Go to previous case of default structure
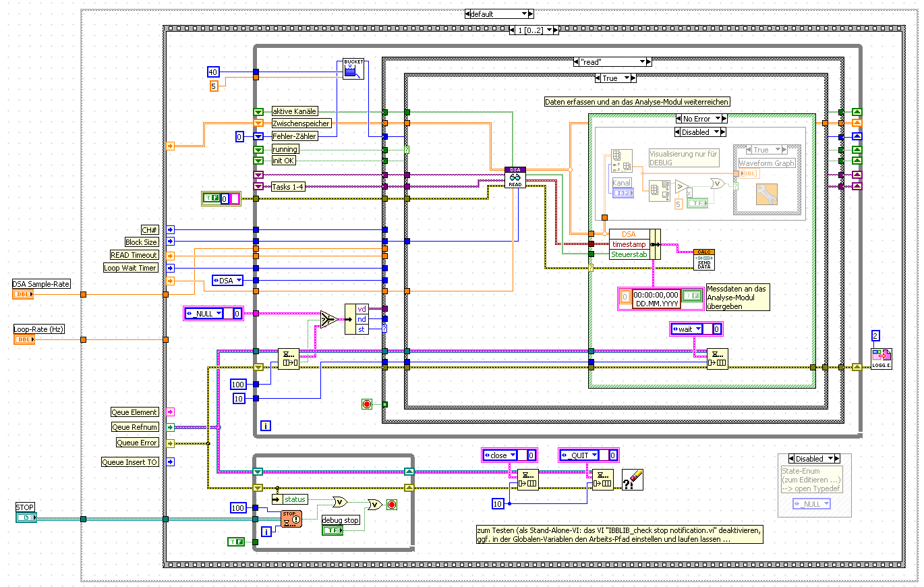Image resolution: width=924 pixels, height=587 pixels. click(468, 13)
